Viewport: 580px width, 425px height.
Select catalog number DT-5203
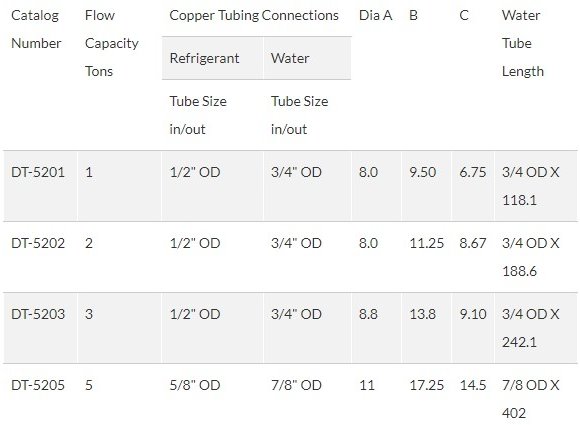(38, 314)
